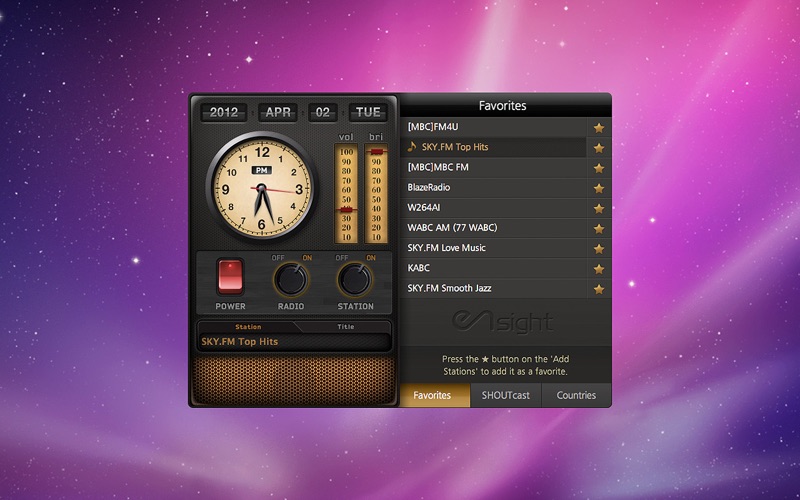Open the SHOUTcast tab
This screenshot has width=800, height=500.
[506, 395]
